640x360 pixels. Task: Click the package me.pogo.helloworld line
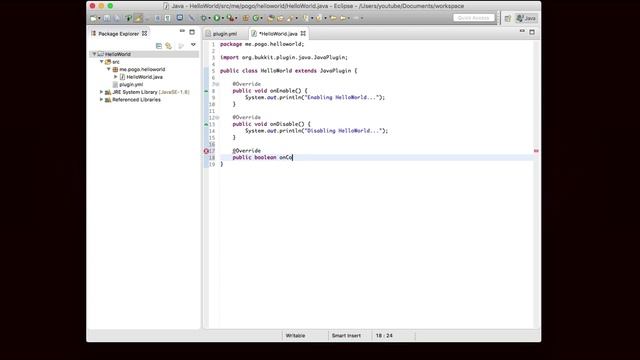coord(262,44)
